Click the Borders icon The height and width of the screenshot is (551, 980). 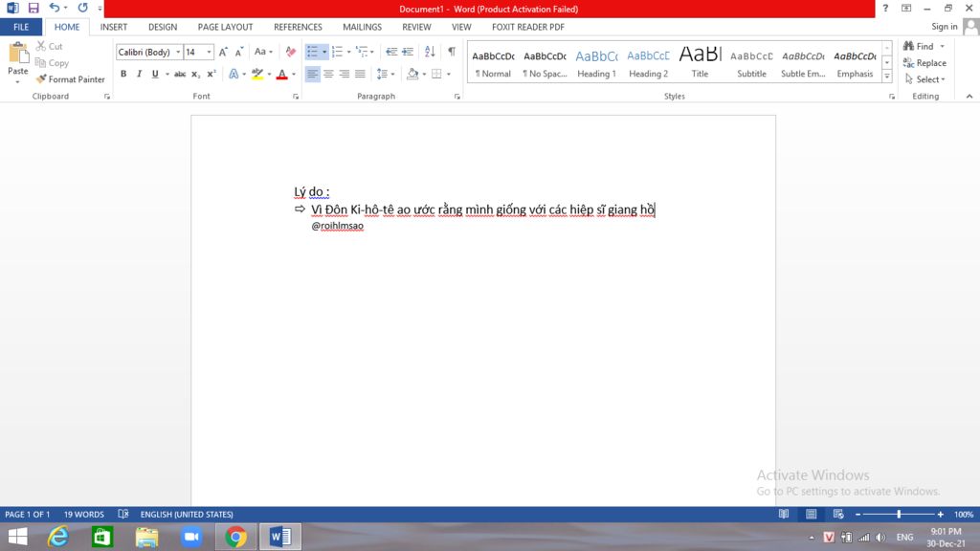(x=436, y=74)
